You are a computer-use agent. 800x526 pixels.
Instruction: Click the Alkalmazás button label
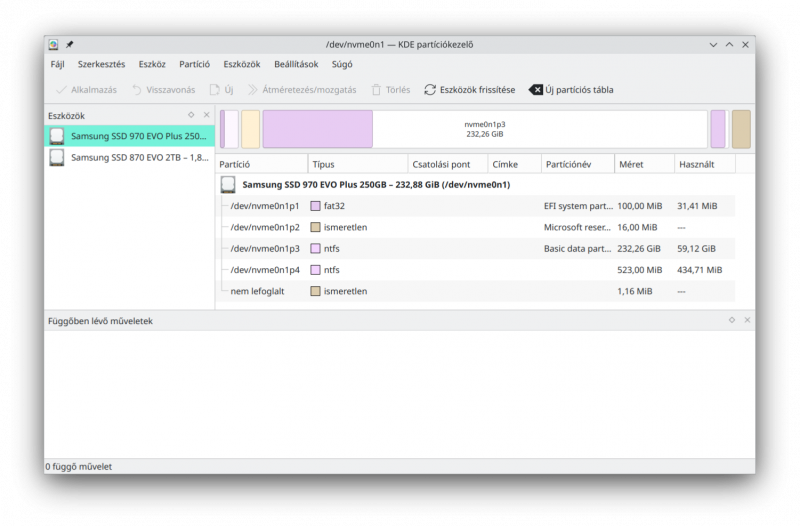pos(94,90)
